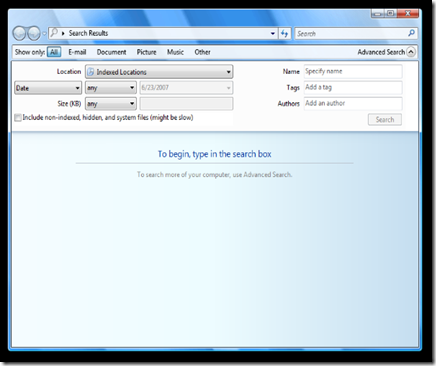The height and width of the screenshot is (366, 436).
Task: Click the Add an author field
Action: (x=353, y=103)
